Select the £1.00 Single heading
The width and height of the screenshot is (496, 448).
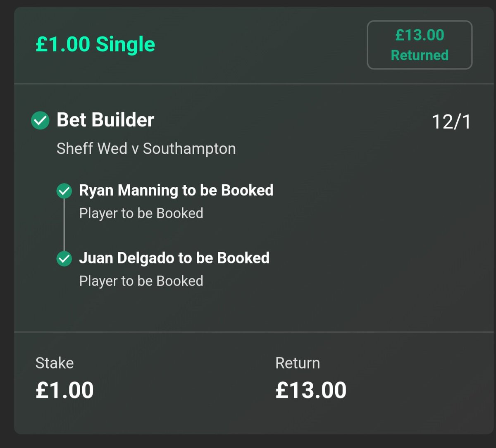click(x=95, y=44)
